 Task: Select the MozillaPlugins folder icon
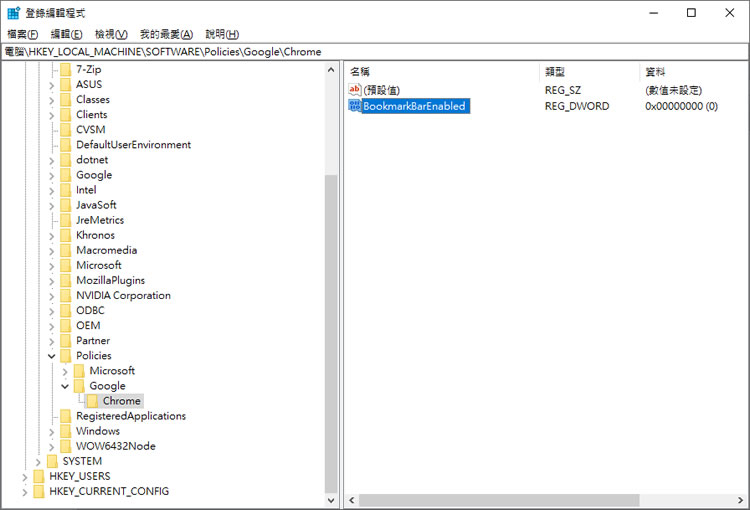click(x=66, y=280)
